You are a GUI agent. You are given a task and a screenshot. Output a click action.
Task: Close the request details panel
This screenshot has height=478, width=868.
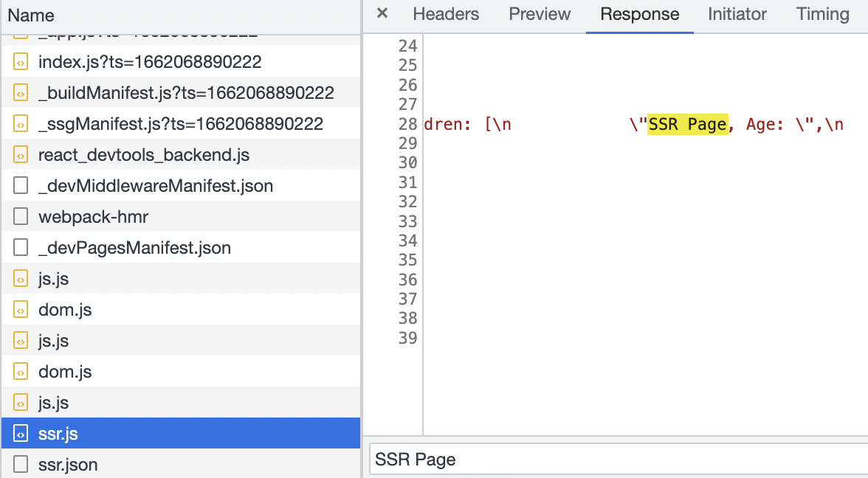pyautogui.click(x=382, y=13)
